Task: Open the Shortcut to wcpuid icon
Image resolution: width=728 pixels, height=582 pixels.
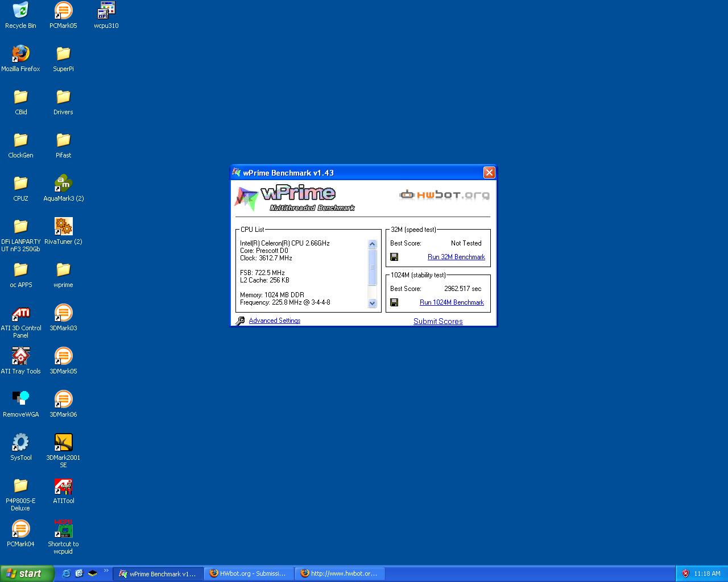Action: [x=63, y=538]
